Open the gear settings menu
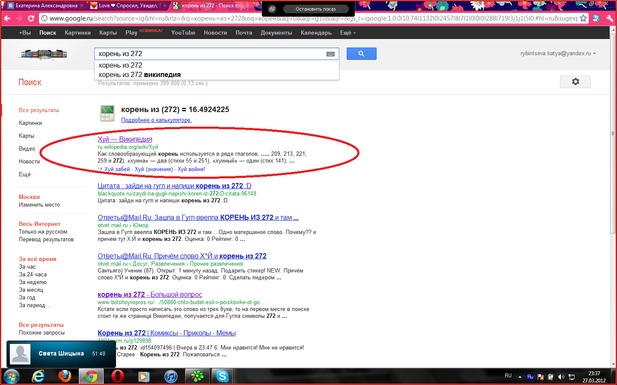This screenshot has height=385, width=617. [575, 81]
